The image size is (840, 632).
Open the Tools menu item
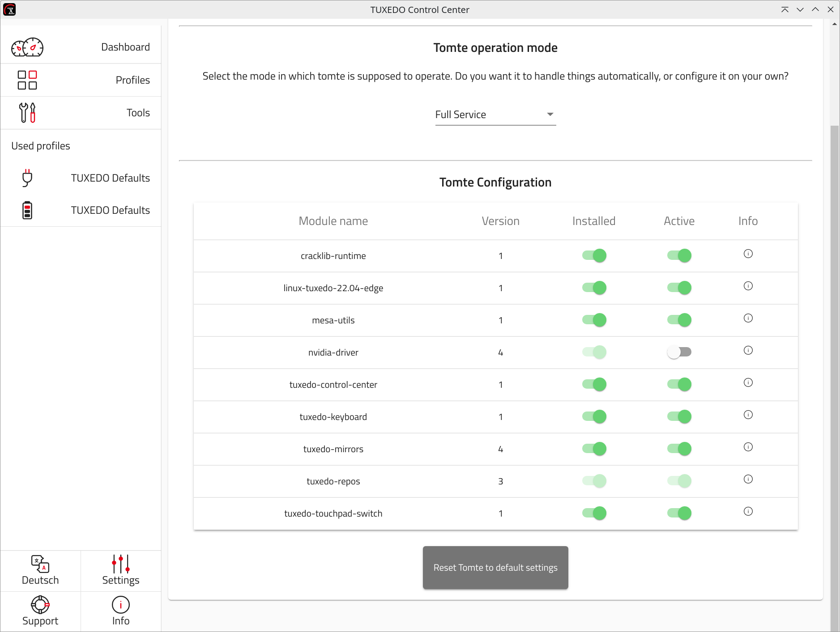click(81, 113)
